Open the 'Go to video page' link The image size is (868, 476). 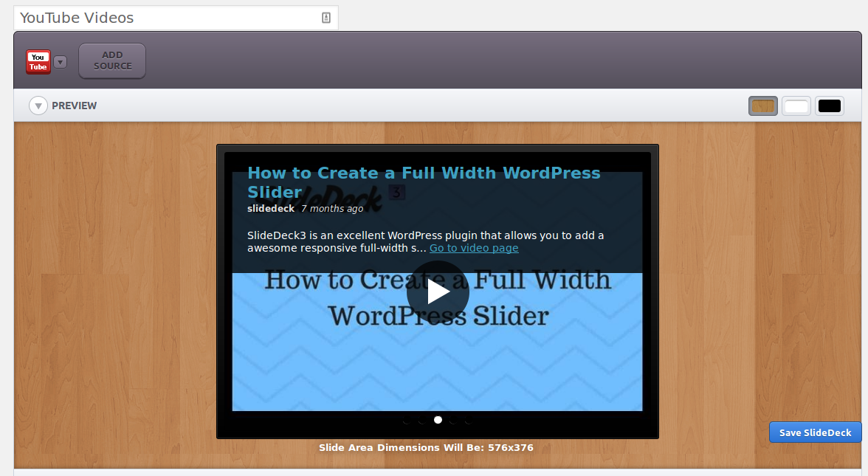click(x=474, y=248)
